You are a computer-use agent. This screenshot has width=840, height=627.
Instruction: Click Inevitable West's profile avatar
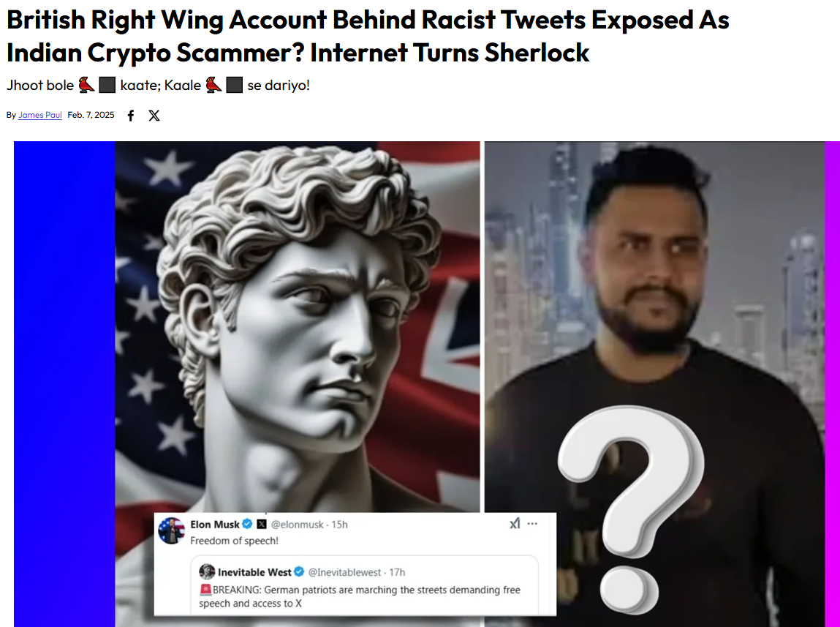(x=207, y=572)
